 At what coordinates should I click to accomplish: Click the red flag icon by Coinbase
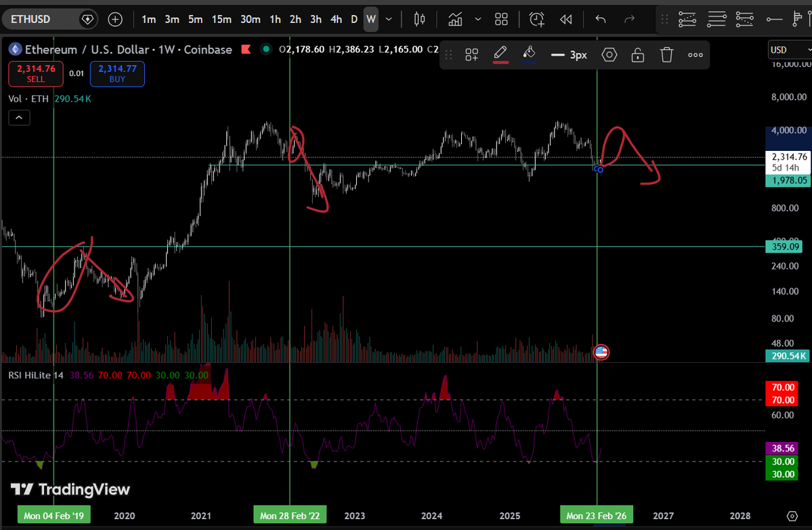246,49
